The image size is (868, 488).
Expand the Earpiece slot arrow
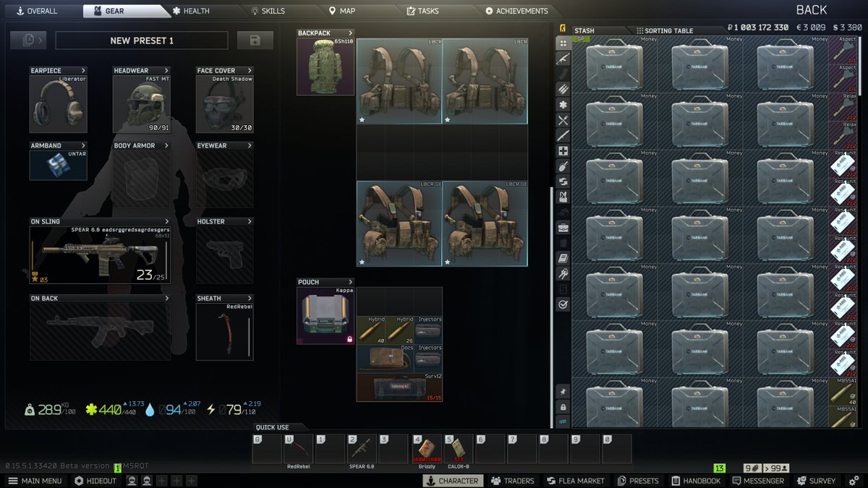tap(83, 71)
